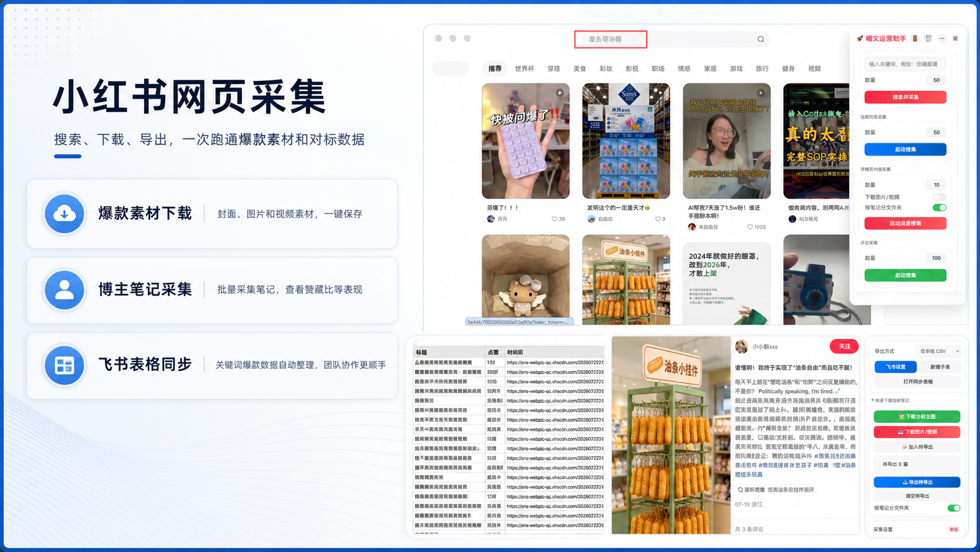This screenshot has width=980, height=552.
Task: Switch to the 世界杯 tab
Action: click(525, 69)
